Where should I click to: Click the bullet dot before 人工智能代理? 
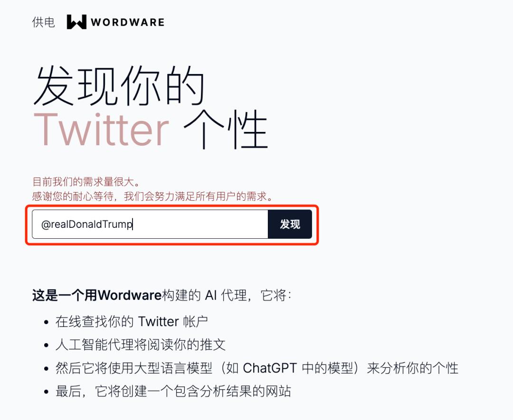[x=46, y=345]
